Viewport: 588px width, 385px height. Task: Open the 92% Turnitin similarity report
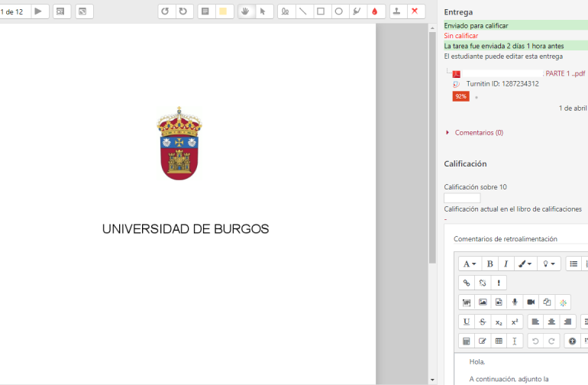point(461,96)
